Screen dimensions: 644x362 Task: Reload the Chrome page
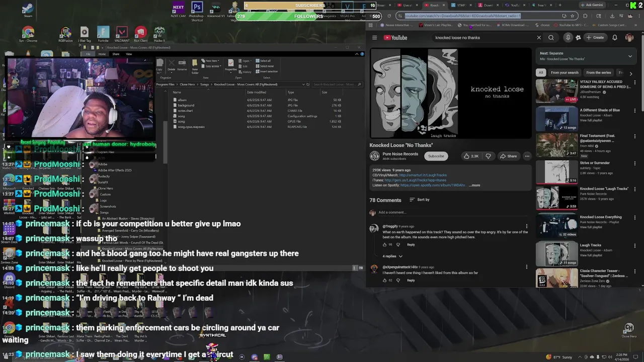(x=389, y=16)
